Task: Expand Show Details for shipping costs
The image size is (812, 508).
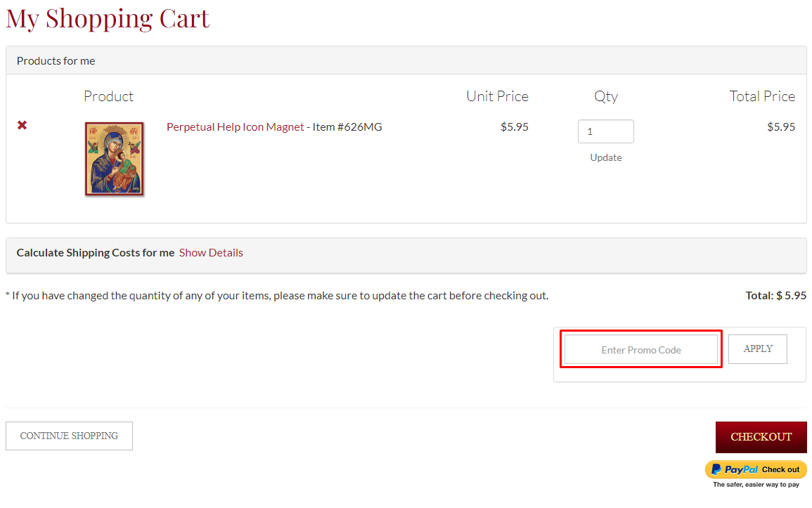Action: (x=211, y=253)
